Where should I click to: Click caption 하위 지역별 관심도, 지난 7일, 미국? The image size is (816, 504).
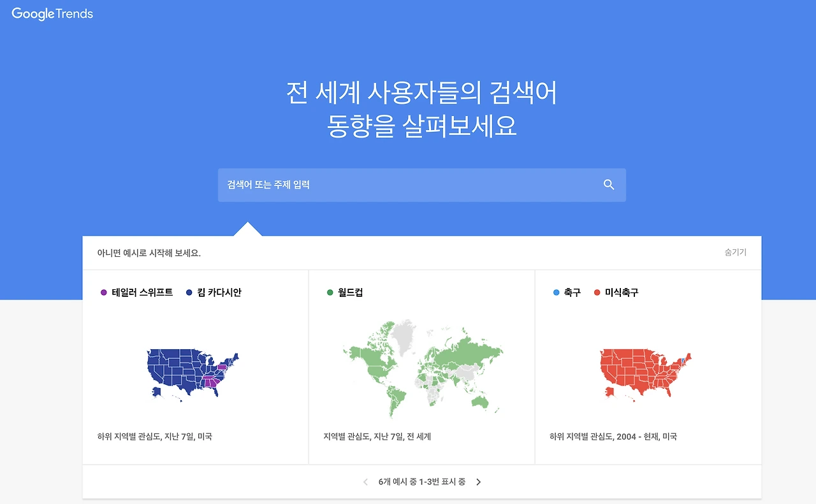click(x=155, y=436)
